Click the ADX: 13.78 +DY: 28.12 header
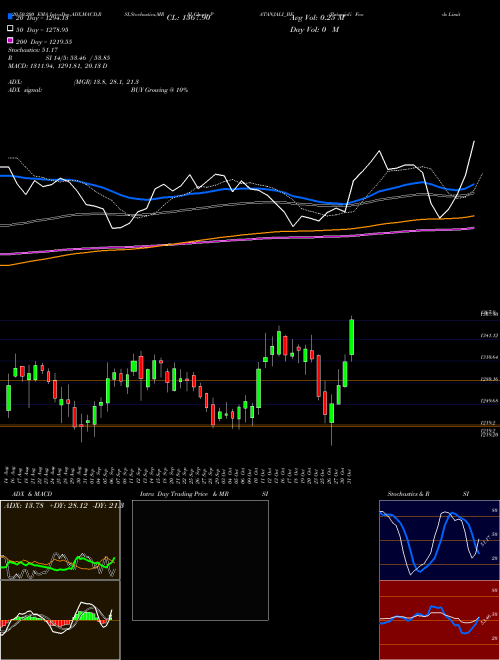 63,505
